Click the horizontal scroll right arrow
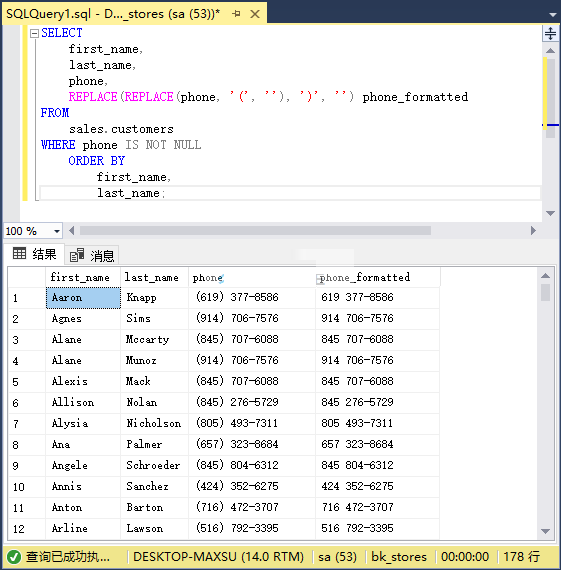The height and width of the screenshot is (570, 561). (533, 230)
